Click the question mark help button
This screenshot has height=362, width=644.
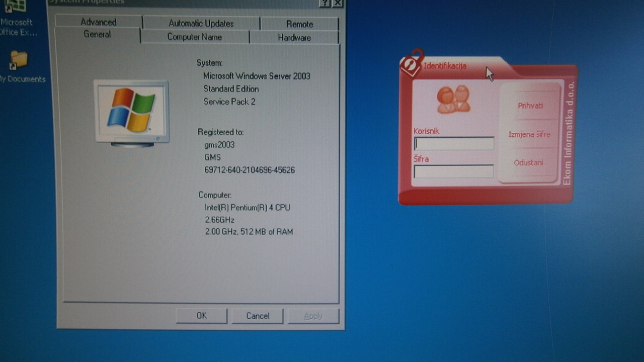coord(325,3)
